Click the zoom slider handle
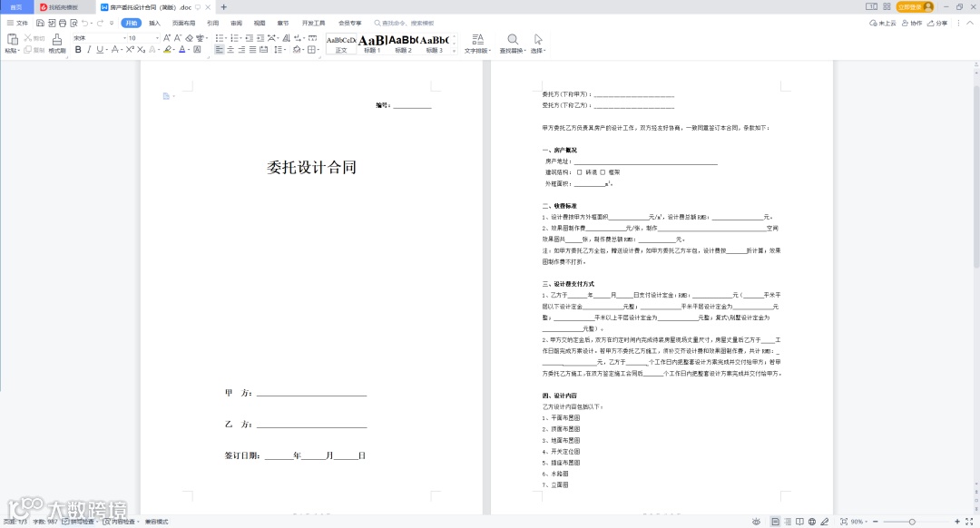Image resolution: width=980 pixels, height=528 pixels. (912, 521)
